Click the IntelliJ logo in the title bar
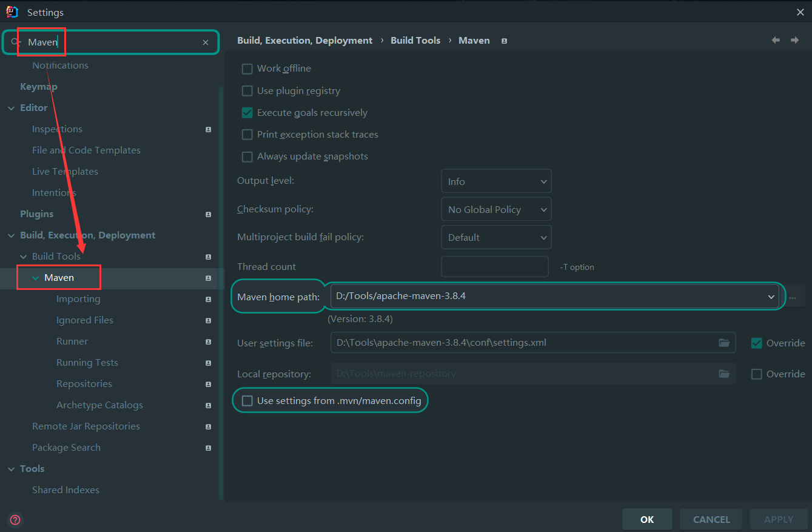The height and width of the screenshot is (532, 812). [12, 12]
